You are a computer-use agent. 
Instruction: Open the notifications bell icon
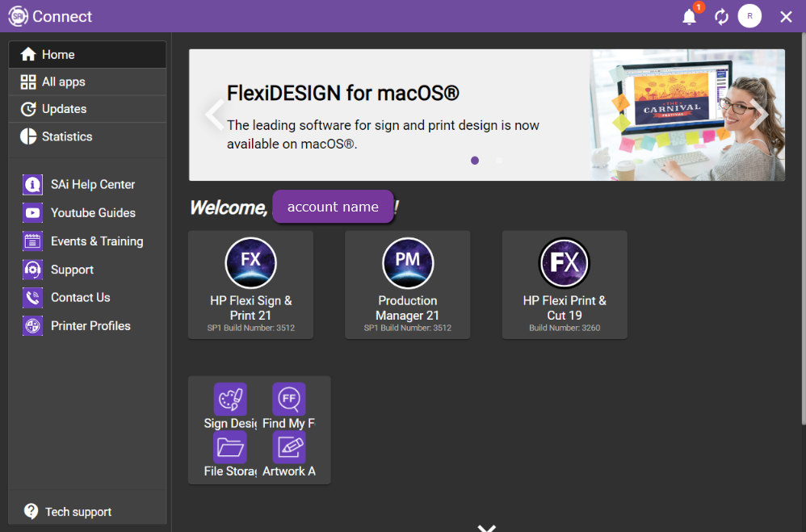(x=689, y=17)
